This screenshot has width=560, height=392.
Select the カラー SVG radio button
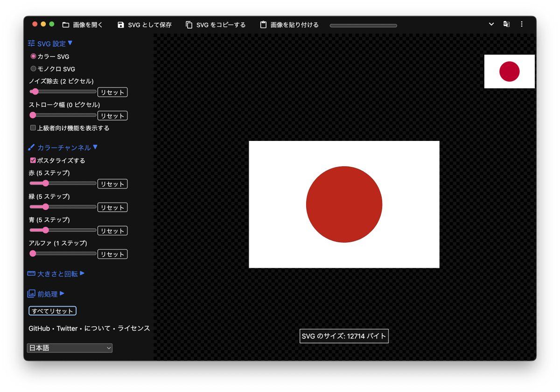[33, 56]
